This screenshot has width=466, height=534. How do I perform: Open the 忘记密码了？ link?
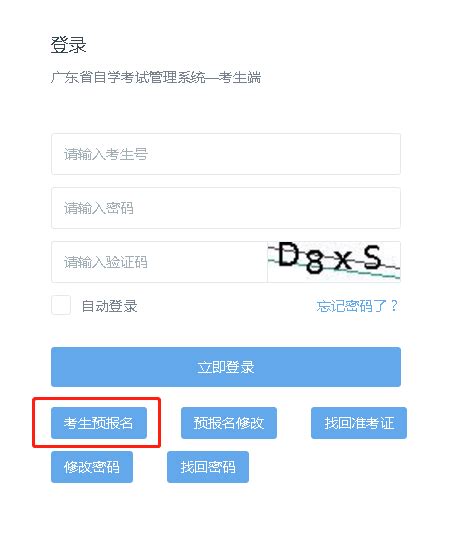coord(357,306)
